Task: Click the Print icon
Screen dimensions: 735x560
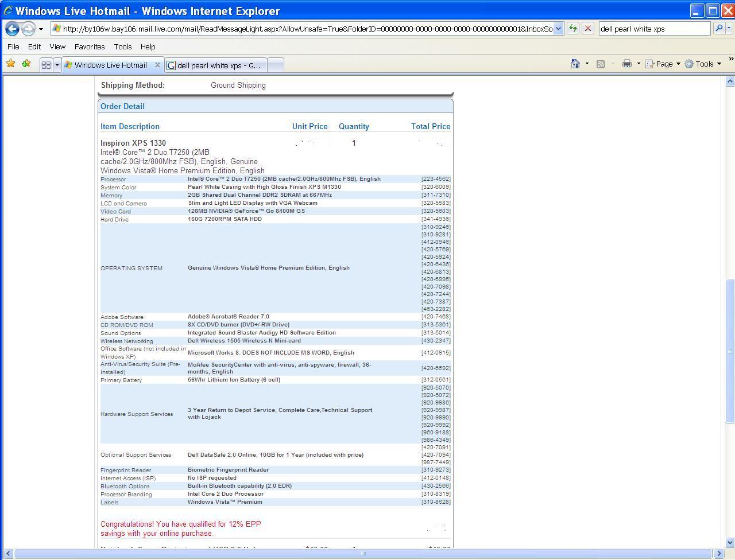Action: [627, 64]
